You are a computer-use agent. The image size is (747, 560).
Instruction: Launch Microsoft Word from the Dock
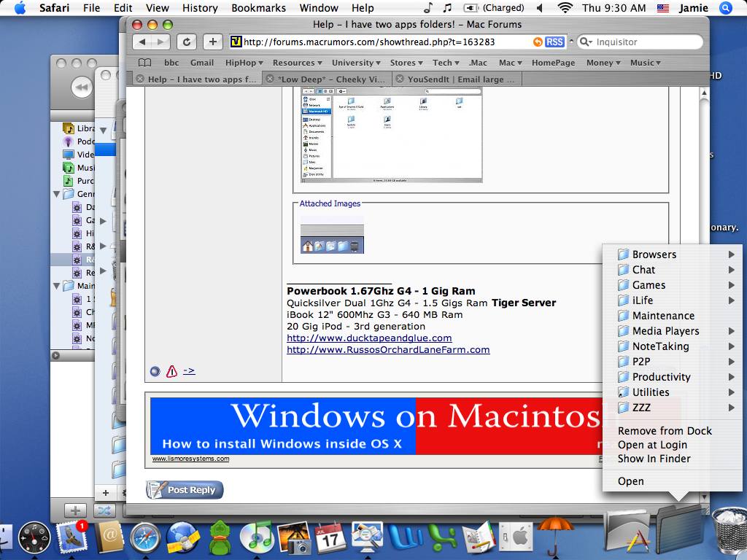pyautogui.click(x=406, y=538)
